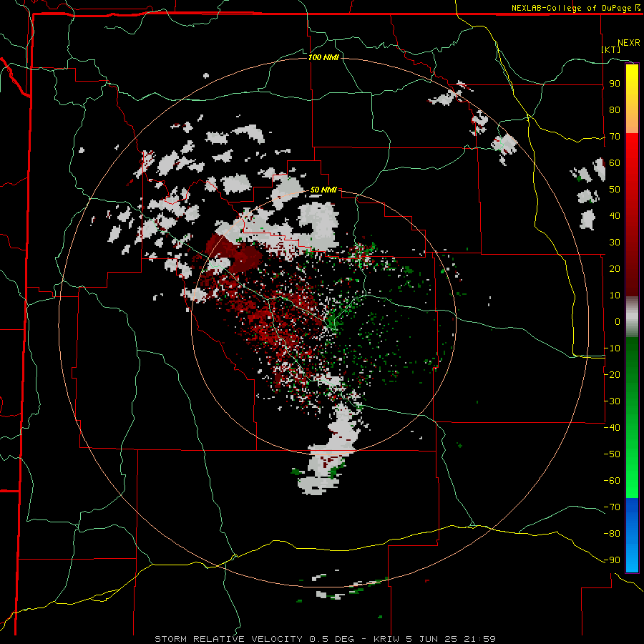Click the -60 value on velocity scale
The height and width of the screenshot is (644, 644).
coord(612,481)
